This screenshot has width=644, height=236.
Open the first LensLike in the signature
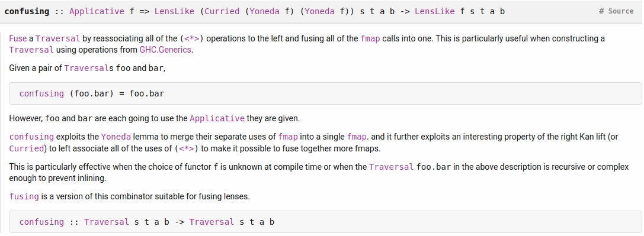tap(174, 11)
